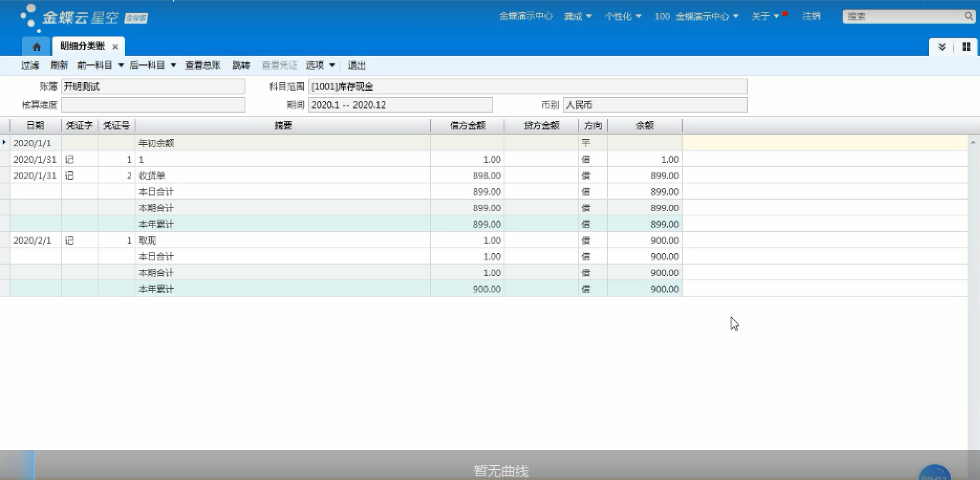
Task: Select the 收货单 voucher row
Action: point(283,176)
